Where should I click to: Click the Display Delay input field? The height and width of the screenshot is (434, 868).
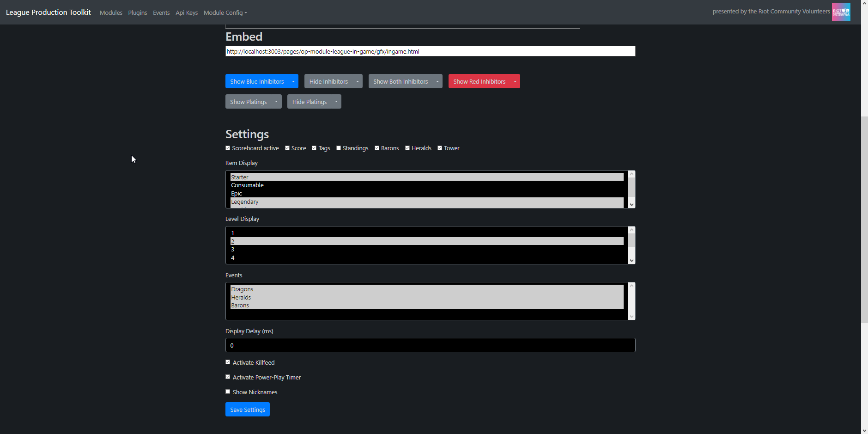pos(430,345)
